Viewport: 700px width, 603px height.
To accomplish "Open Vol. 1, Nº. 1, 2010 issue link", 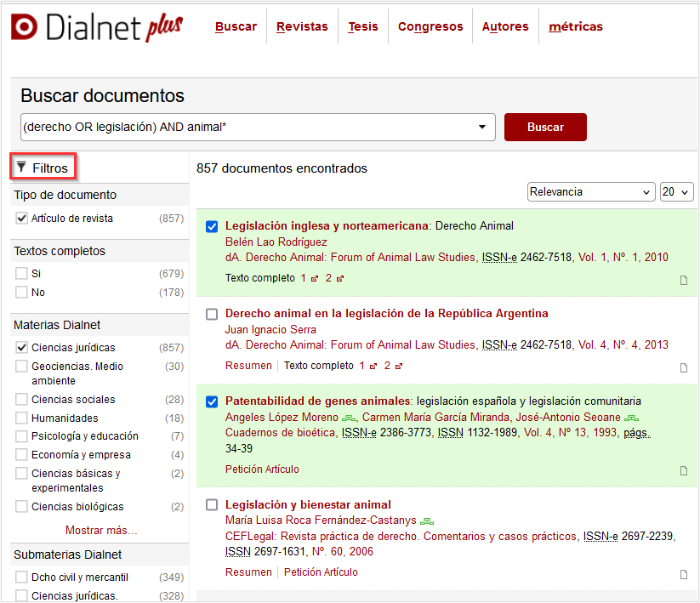I will [623, 258].
